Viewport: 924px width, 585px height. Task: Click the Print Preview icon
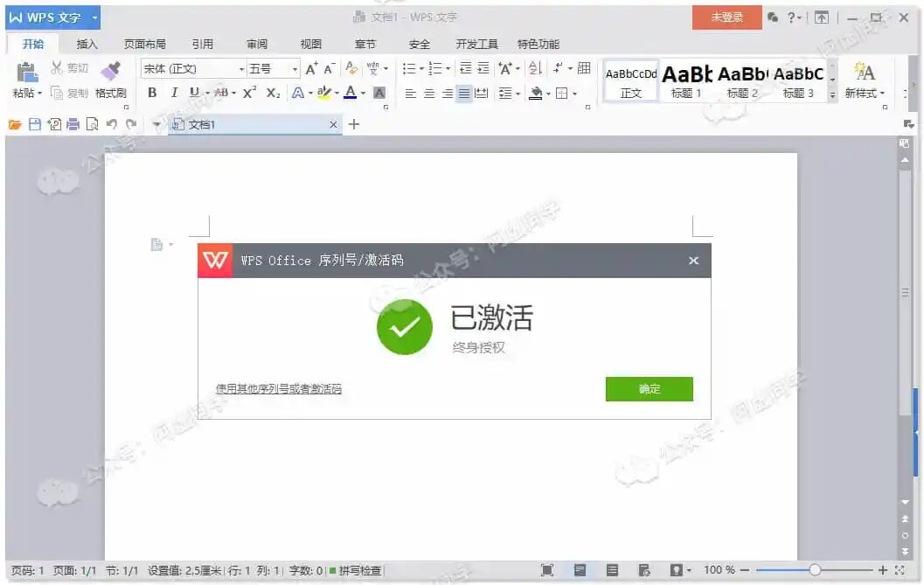[92, 124]
